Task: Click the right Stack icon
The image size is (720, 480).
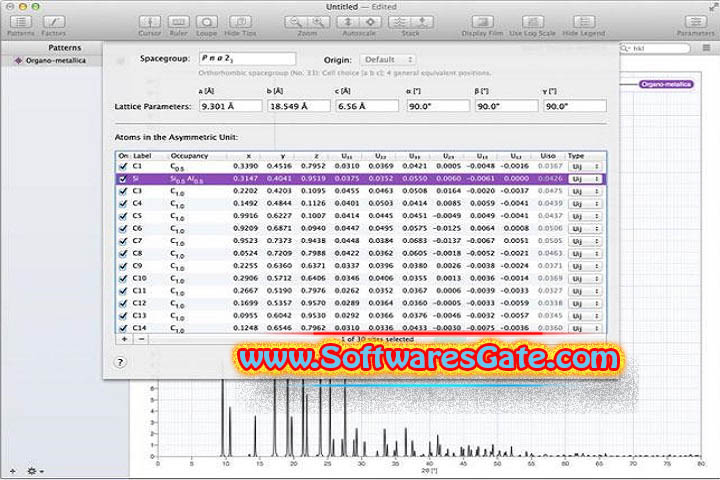Action: tap(422, 22)
